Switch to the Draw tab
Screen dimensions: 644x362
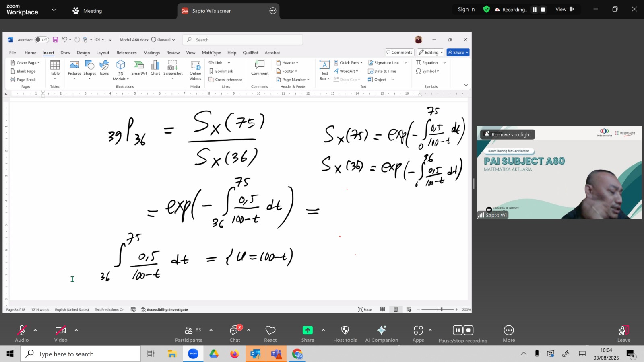[65, 53]
